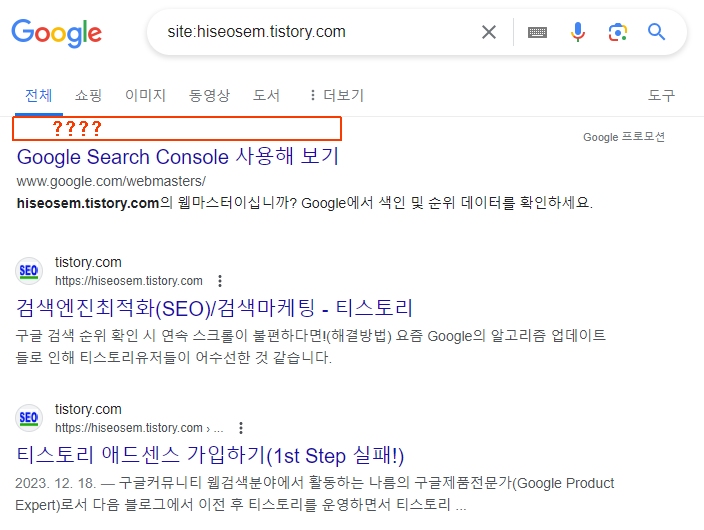This screenshot has width=704, height=530.
Task: Click the second tistory.com SEO favicon
Action: pos(30,418)
